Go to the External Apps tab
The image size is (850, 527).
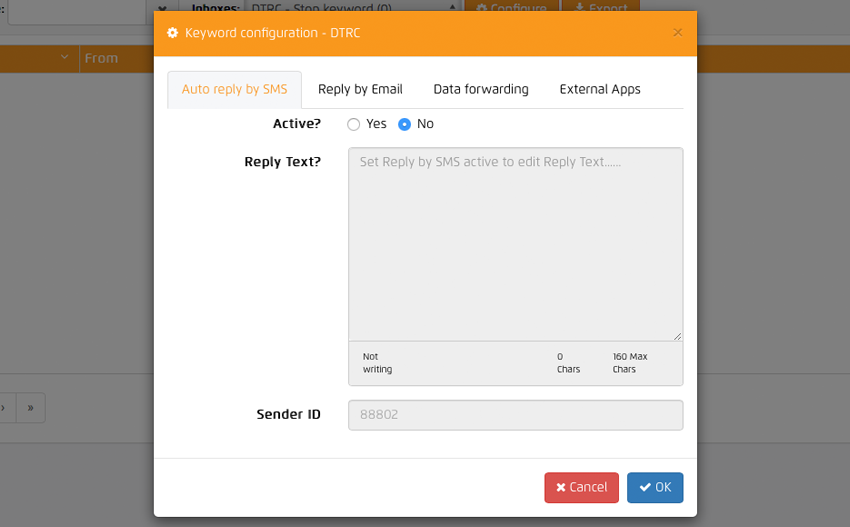click(x=600, y=89)
